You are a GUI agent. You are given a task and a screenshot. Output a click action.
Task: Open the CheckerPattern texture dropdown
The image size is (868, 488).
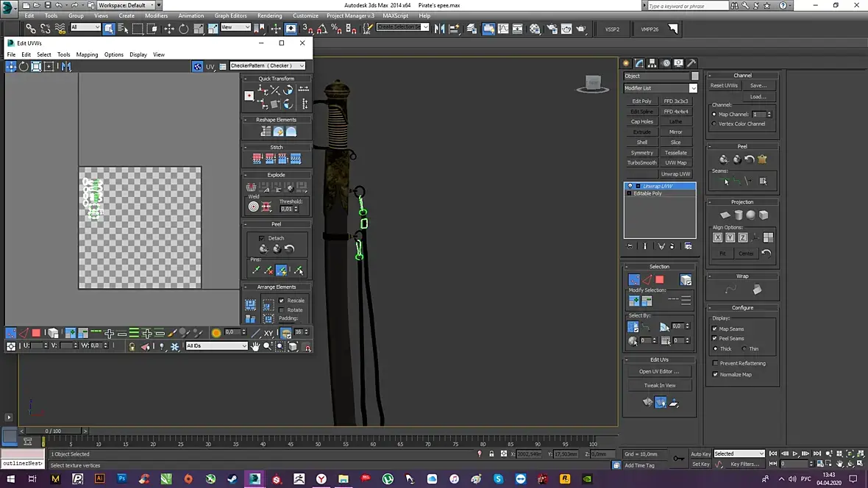(x=268, y=66)
